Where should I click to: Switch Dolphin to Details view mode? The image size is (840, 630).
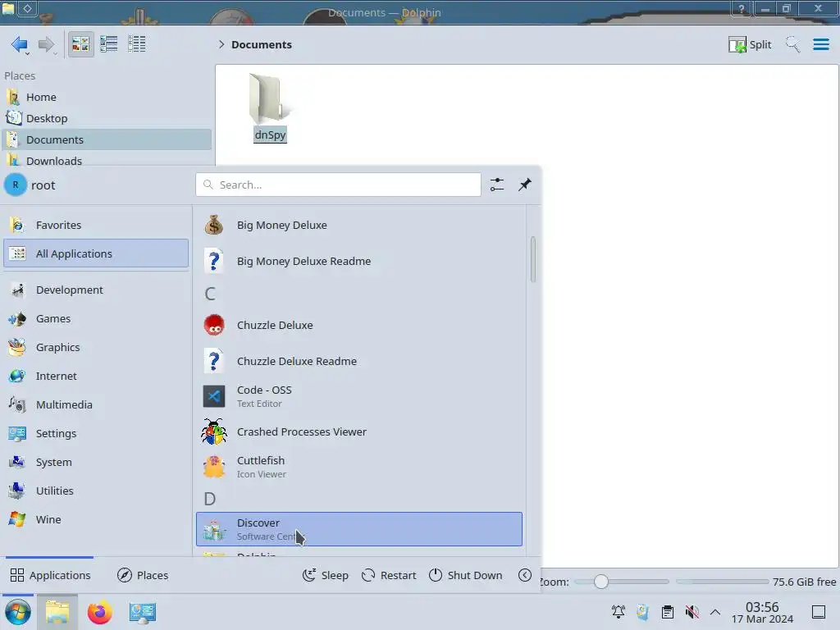[137, 44]
